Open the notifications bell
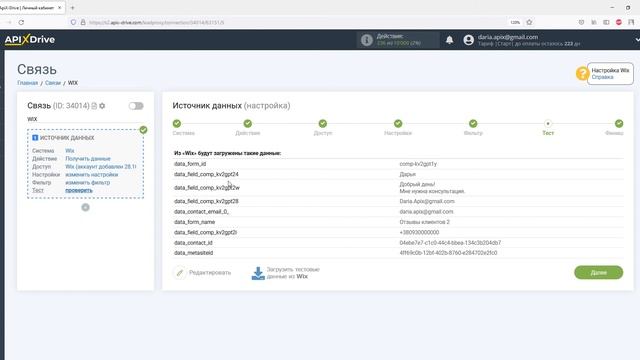 click(x=449, y=40)
